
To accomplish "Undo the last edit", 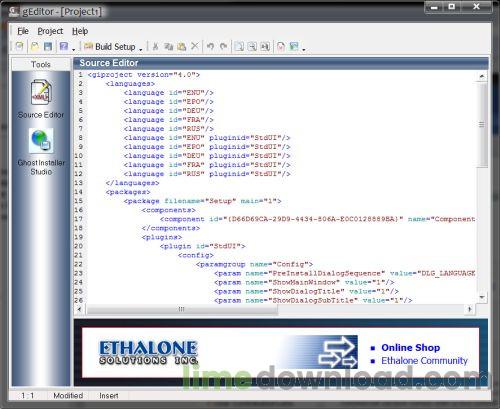I will point(210,46).
